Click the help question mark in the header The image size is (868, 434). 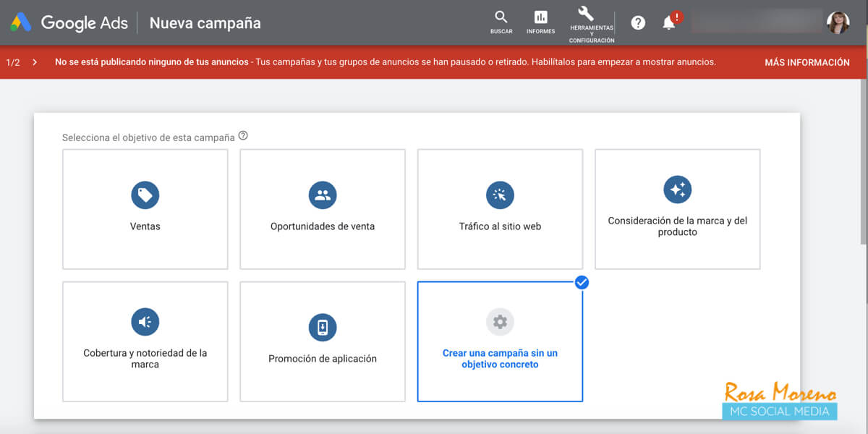[x=637, y=22]
